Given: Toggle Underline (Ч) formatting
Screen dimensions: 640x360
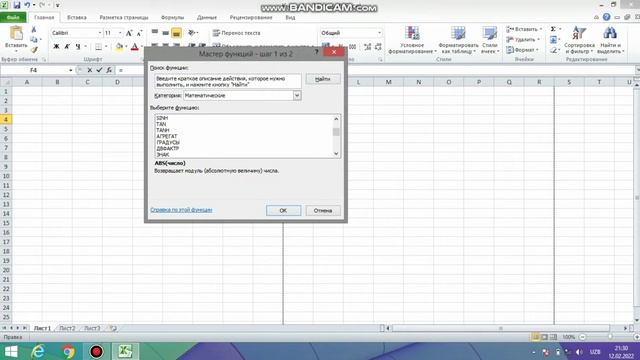Looking at the screenshot, I should tap(78, 47).
